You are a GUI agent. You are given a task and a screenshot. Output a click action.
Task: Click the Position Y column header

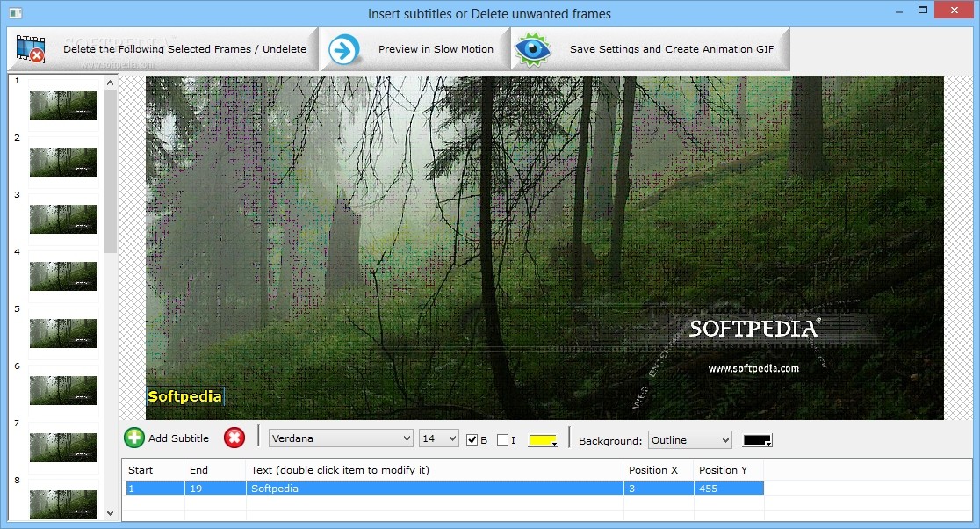(x=729, y=469)
